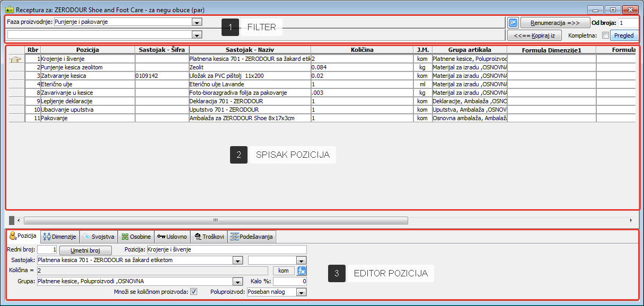The width and height of the screenshot is (644, 306).
Task: Click the Receptura window title bar icon
Action: pos(9,10)
